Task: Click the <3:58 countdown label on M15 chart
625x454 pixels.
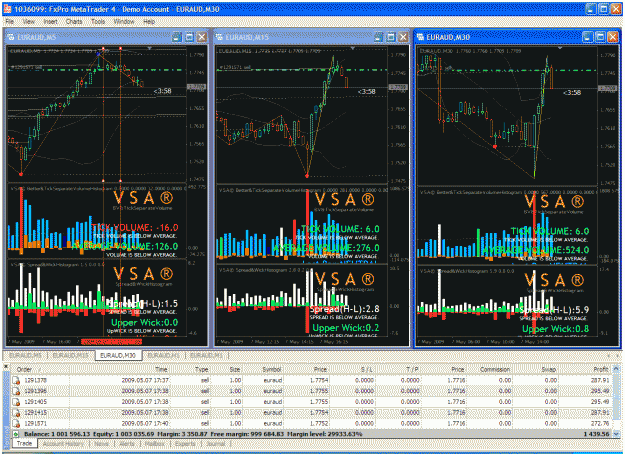Action: click(x=366, y=92)
